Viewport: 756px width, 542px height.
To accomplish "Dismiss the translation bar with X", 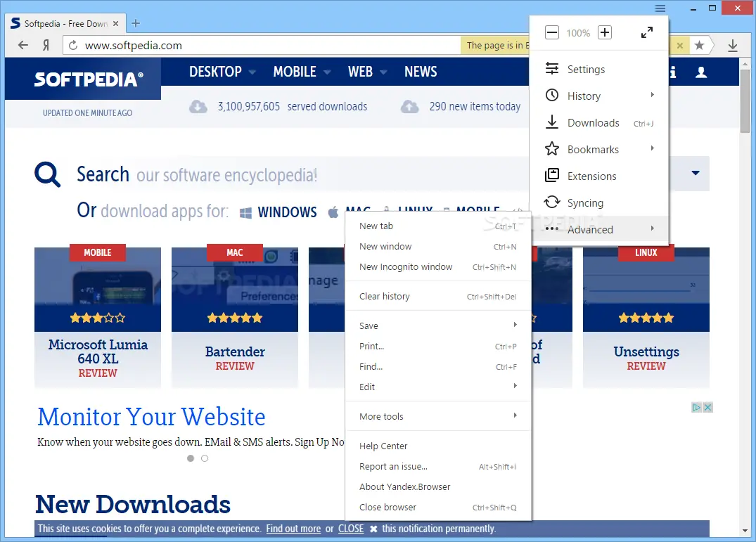I will (680, 46).
